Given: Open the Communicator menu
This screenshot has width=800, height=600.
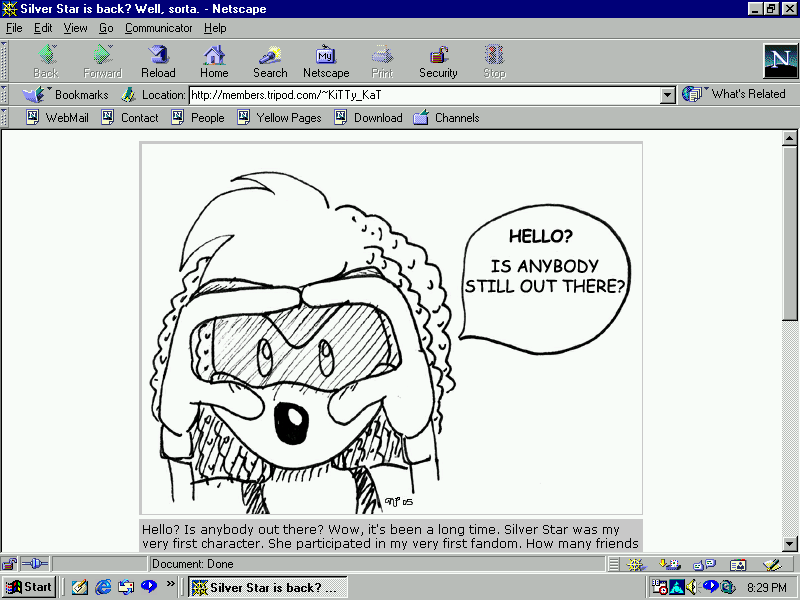Looking at the screenshot, I should click(159, 28).
